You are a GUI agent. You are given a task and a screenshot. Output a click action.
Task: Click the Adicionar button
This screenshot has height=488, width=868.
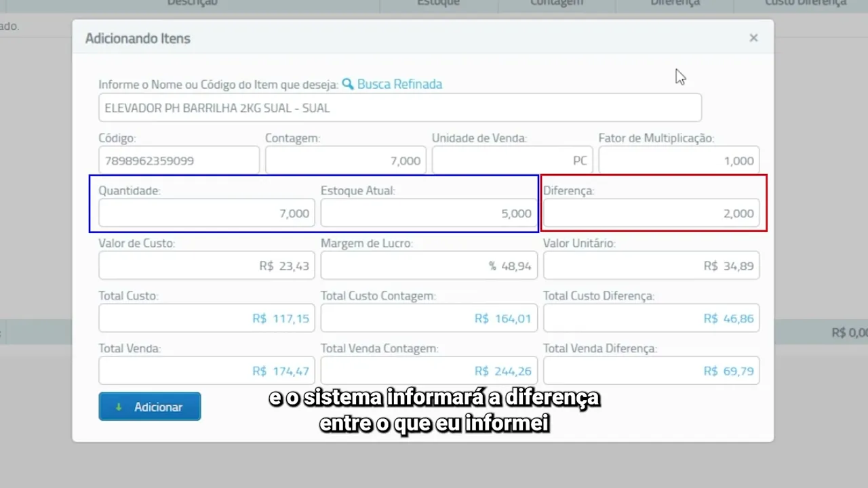pos(150,407)
